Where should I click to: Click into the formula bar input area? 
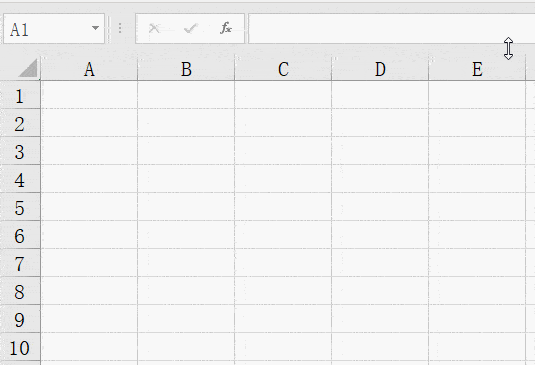pos(391,29)
